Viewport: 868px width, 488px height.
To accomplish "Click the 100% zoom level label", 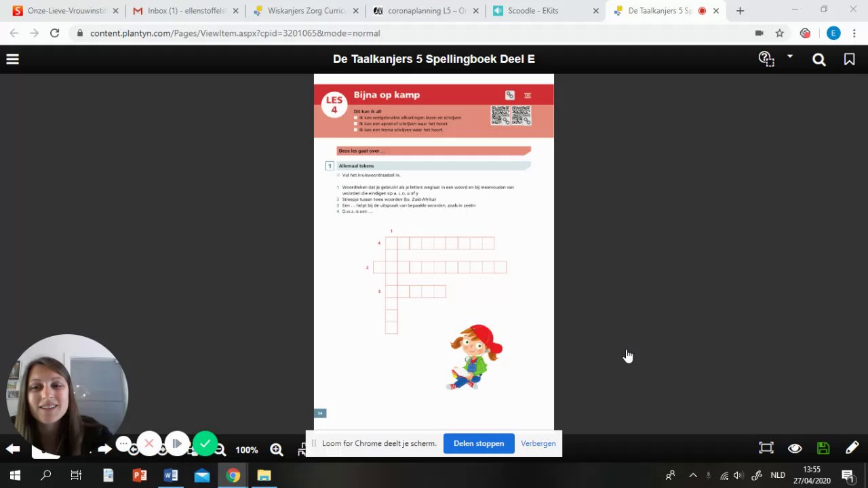I will pyautogui.click(x=247, y=450).
